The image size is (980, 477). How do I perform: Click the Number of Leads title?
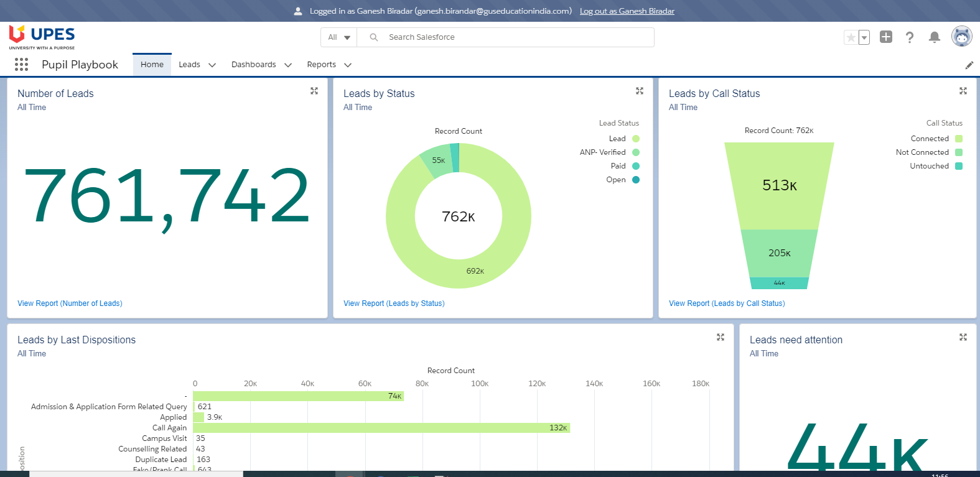(55, 93)
